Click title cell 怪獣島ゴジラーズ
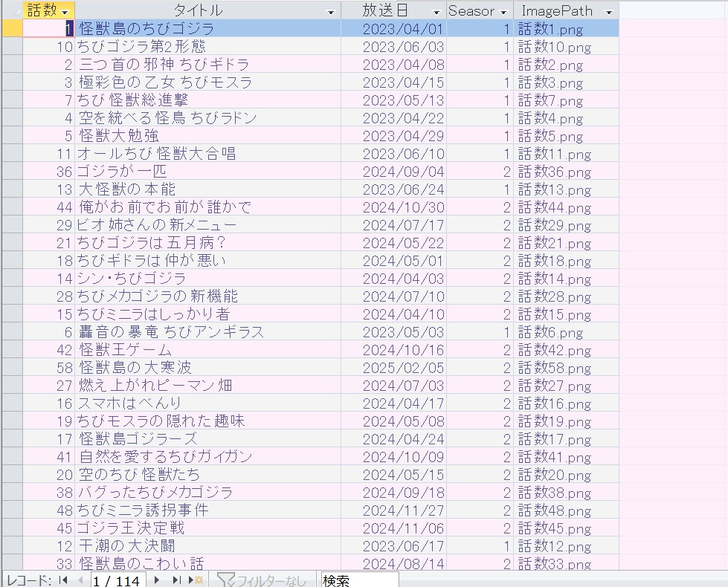This screenshot has width=728, height=587. click(207, 439)
